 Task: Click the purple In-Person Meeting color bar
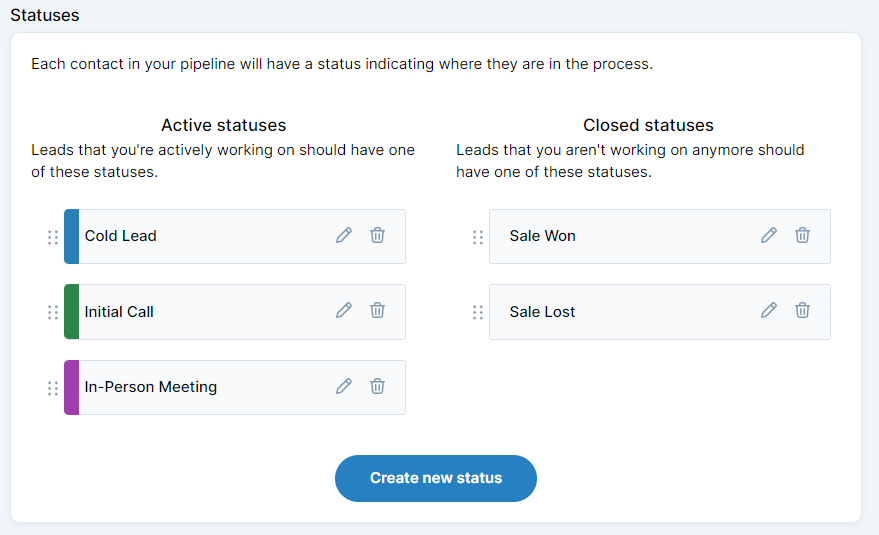[x=71, y=388]
